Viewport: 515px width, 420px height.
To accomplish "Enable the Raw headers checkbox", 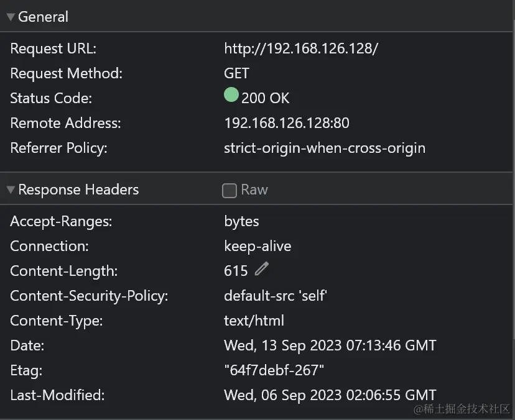I will 230,190.
